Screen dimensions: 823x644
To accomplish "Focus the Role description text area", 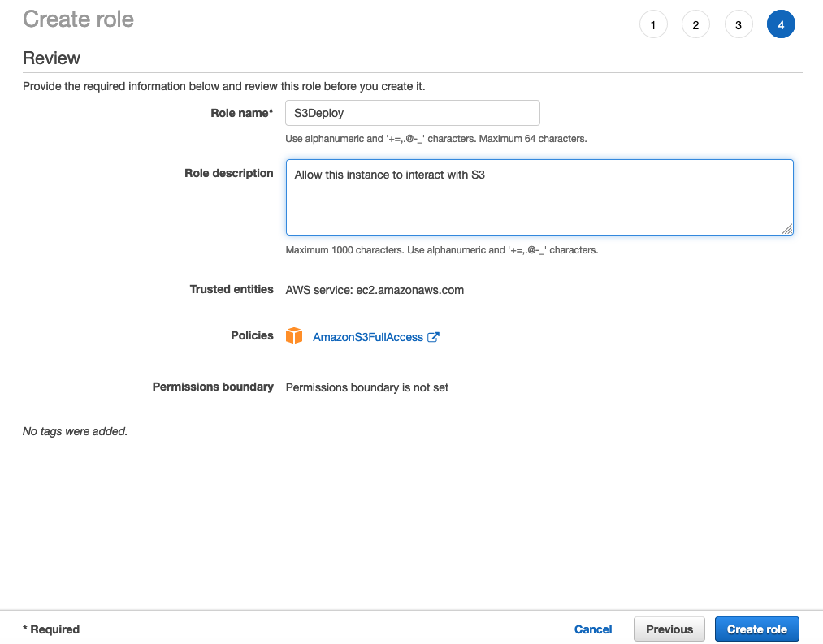I will pos(539,197).
